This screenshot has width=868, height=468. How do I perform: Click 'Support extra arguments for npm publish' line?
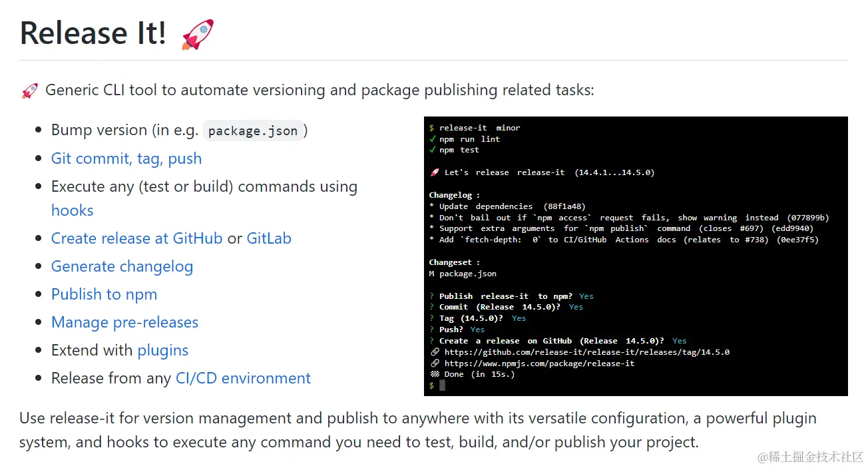tap(621, 228)
